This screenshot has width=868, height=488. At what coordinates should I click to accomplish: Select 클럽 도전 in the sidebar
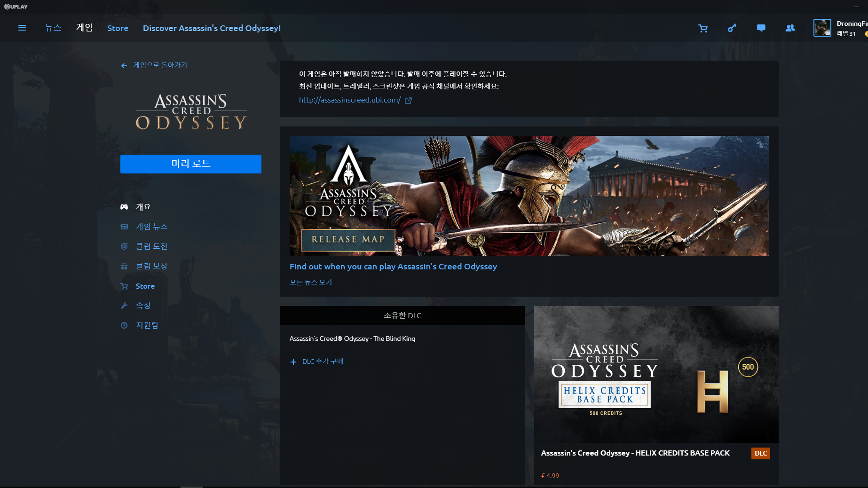pos(152,246)
